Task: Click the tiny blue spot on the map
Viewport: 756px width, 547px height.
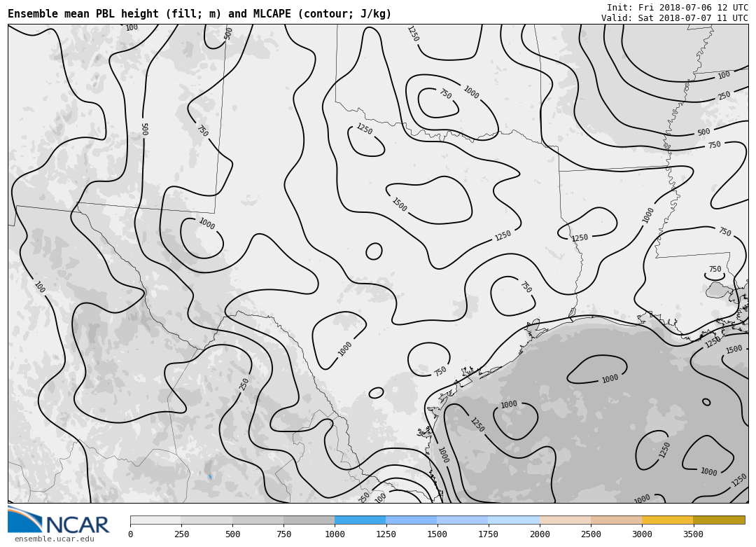Action: (209, 476)
